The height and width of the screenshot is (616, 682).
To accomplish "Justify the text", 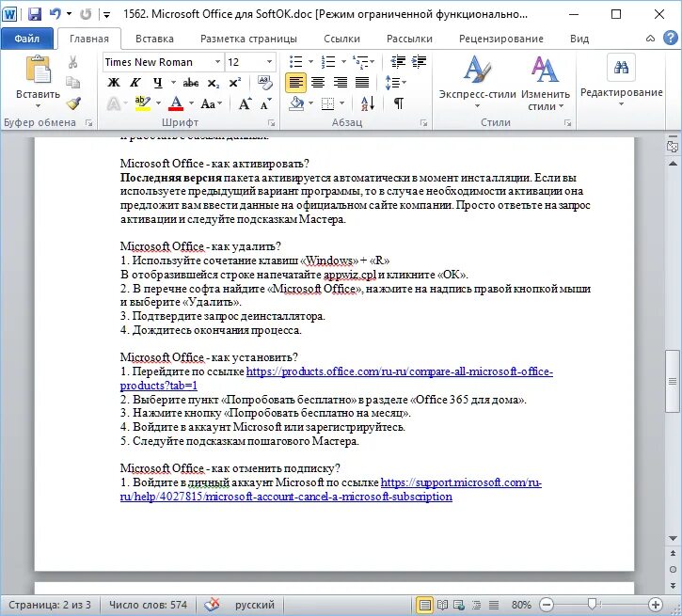I will click(362, 82).
